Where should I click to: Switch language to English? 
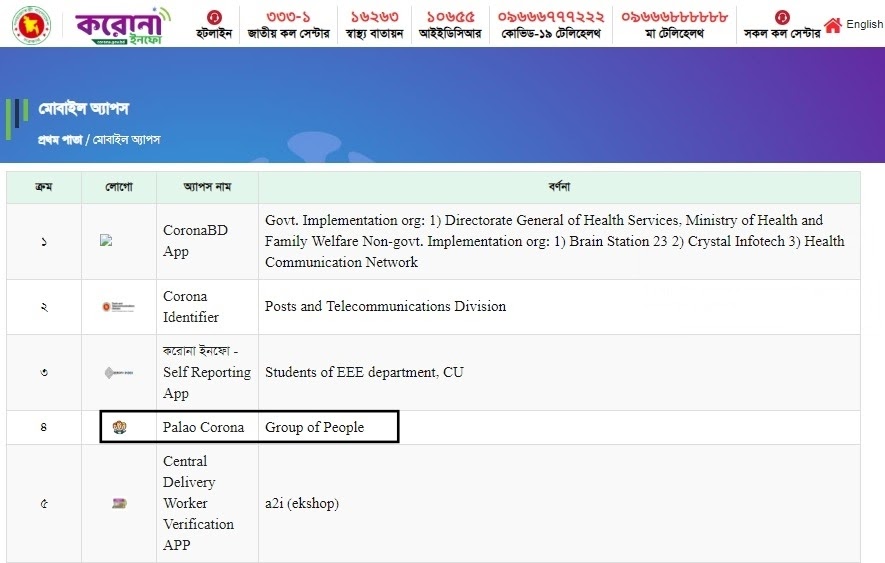pyautogui.click(x=864, y=25)
